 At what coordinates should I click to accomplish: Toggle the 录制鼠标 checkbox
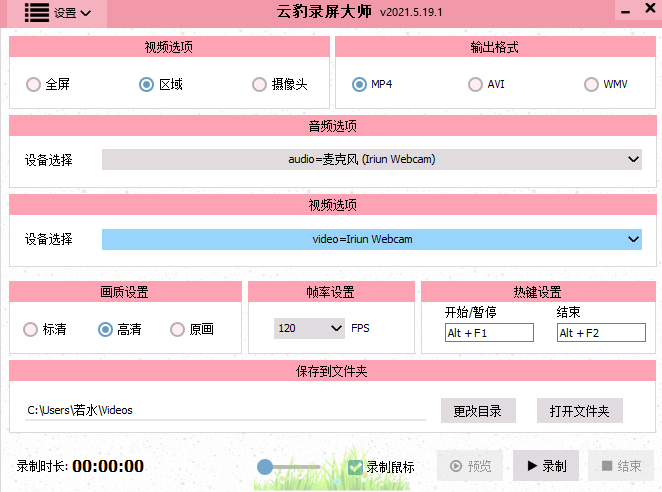[x=355, y=467]
